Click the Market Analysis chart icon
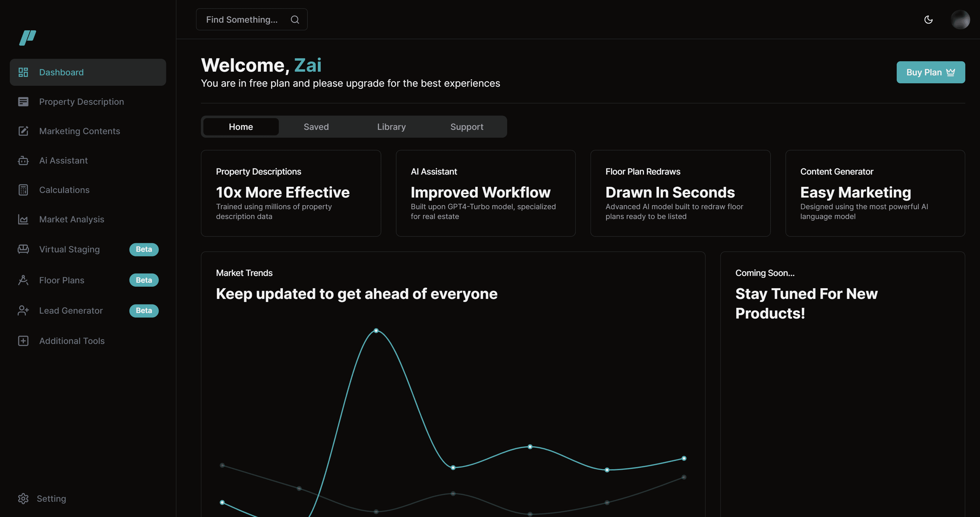980x517 pixels. (x=23, y=219)
